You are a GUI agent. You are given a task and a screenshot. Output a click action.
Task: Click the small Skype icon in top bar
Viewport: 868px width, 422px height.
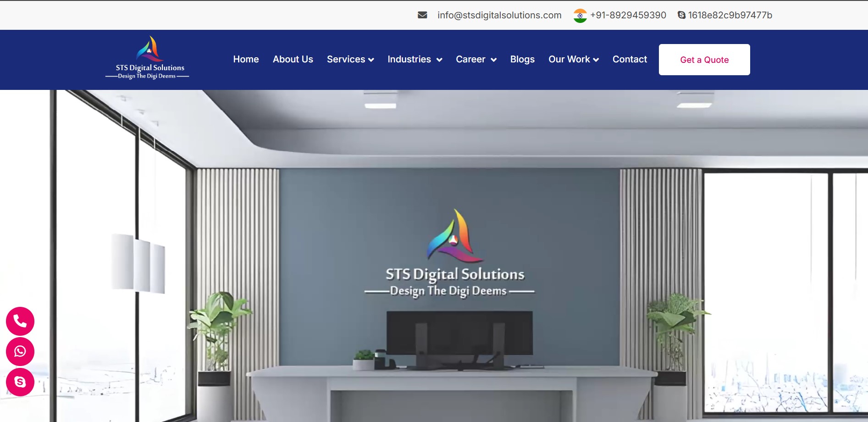pos(681,15)
